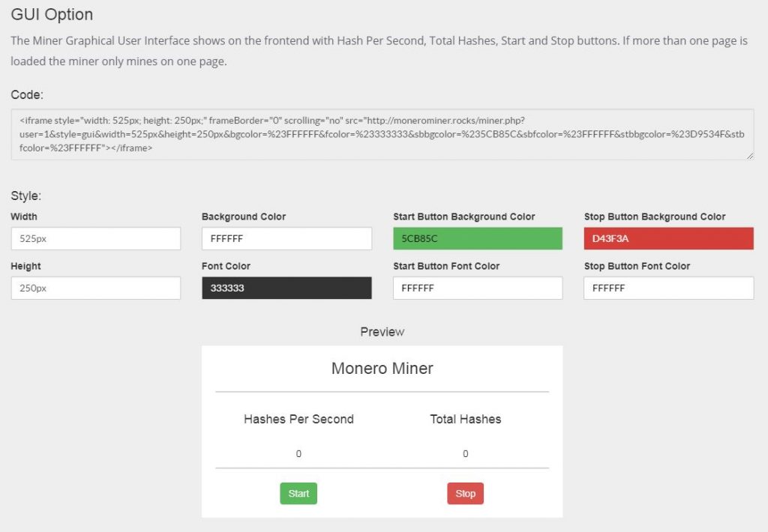Click the Hashes Per Second value 0
Screen dimensions: 768x532
click(298, 453)
